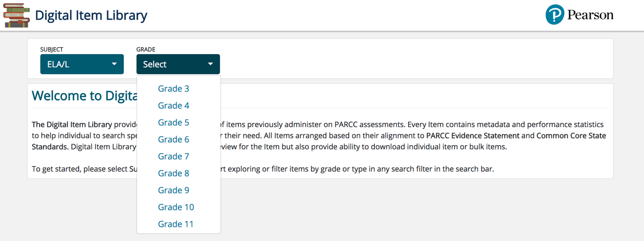Click the Welcome heading text
The height and width of the screenshot is (241, 644).
click(x=84, y=96)
